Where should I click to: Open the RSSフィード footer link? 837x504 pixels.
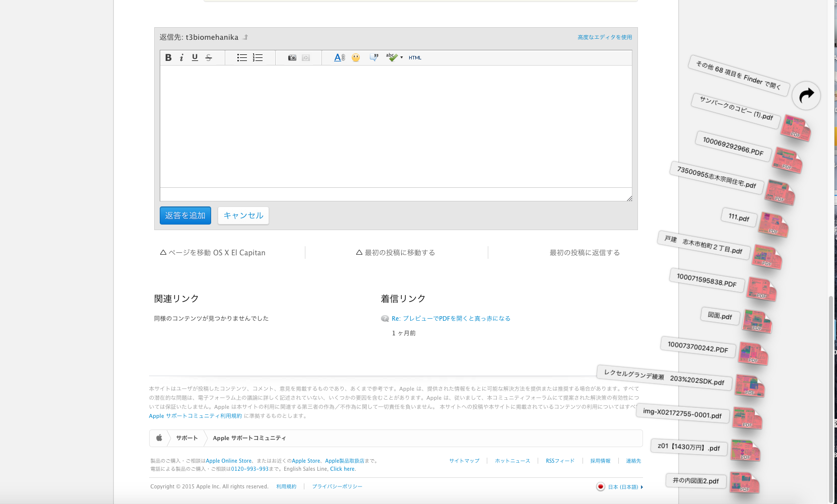click(560, 461)
